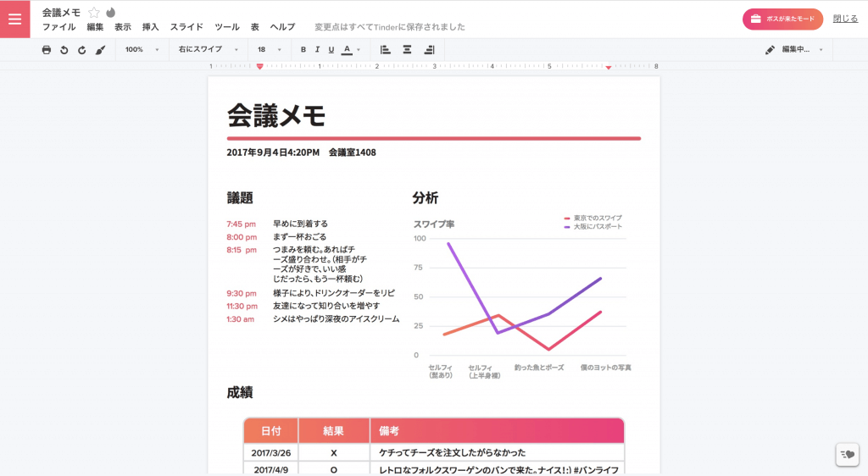Viewport: 868px width, 476px height.
Task: Toggle bold formatting
Action: (303, 50)
